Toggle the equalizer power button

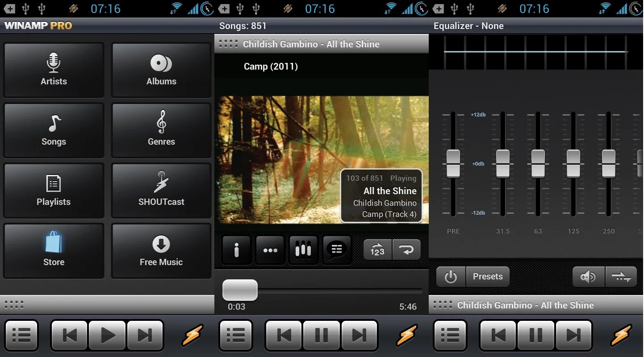(x=451, y=277)
